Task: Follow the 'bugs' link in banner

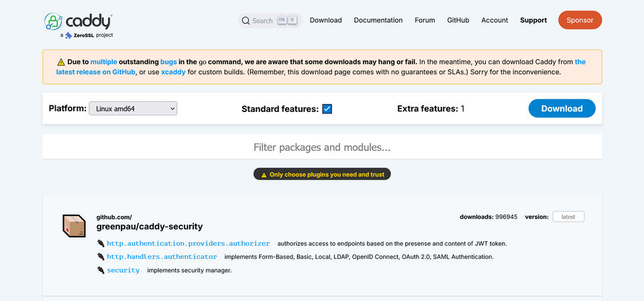Action: click(169, 62)
